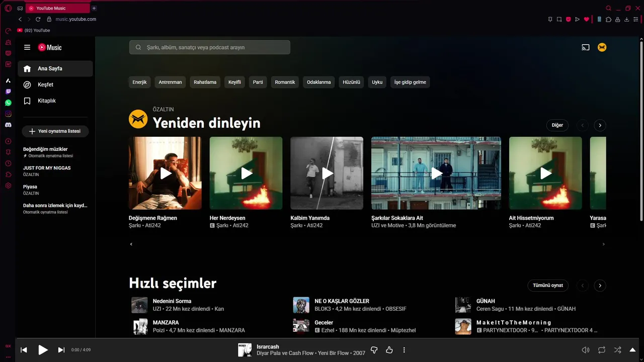Show next items in Yeniden dinleyin carousel

[x=600, y=125]
